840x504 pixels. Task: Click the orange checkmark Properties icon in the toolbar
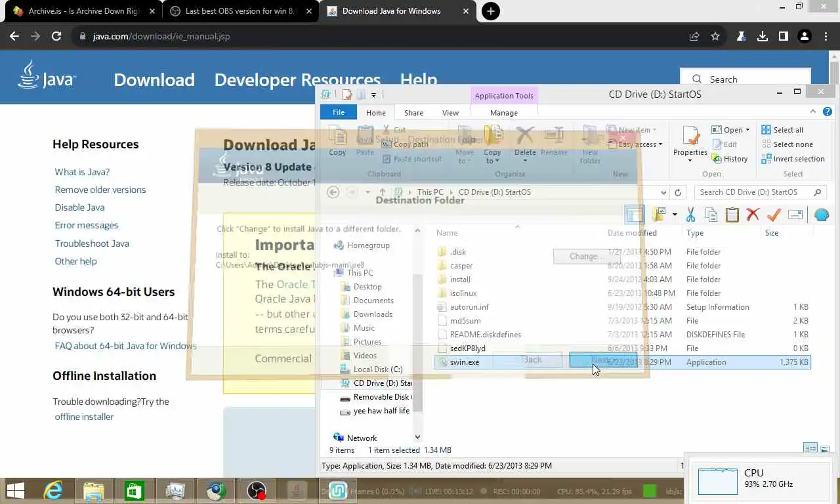pyautogui.click(x=774, y=215)
